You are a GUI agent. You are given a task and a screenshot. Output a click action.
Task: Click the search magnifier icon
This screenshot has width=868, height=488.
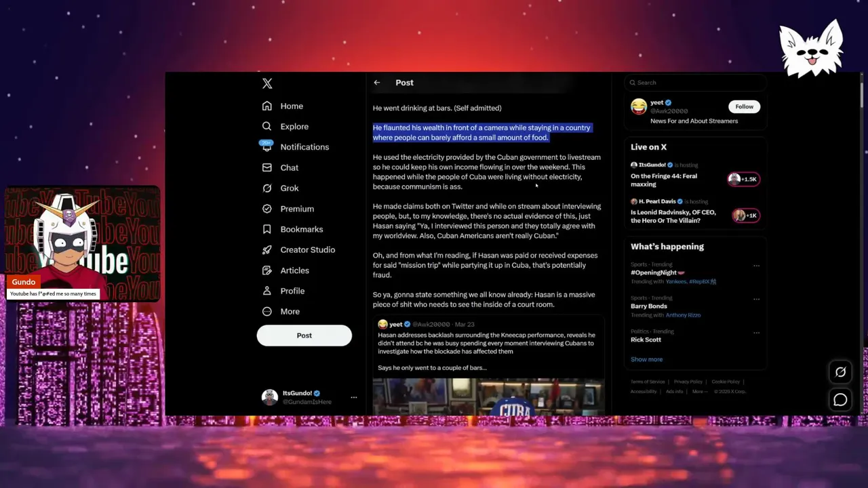tap(633, 83)
